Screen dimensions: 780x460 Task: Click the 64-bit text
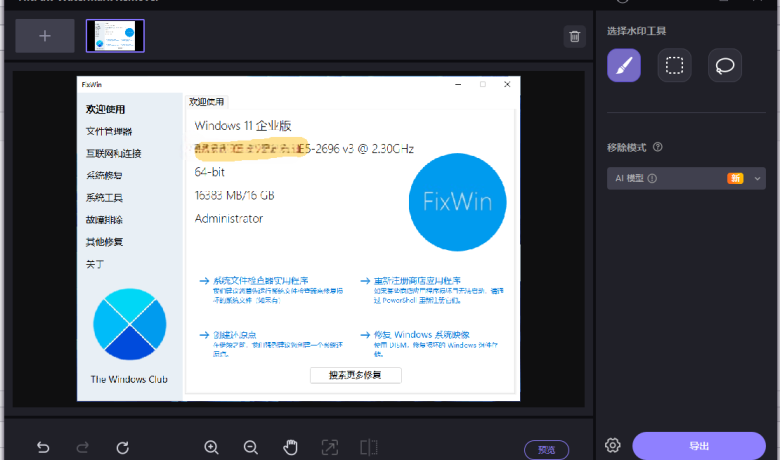209,172
